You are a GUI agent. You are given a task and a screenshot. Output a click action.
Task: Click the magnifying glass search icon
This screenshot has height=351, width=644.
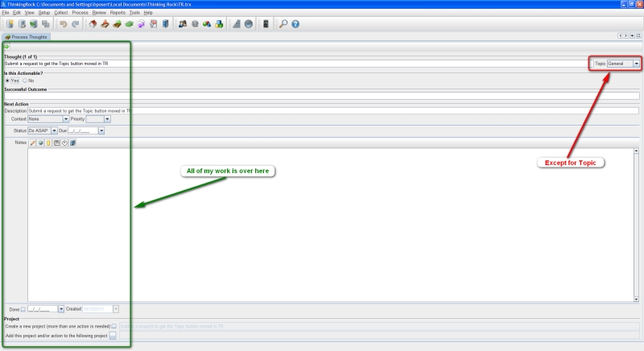coord(283,25)
